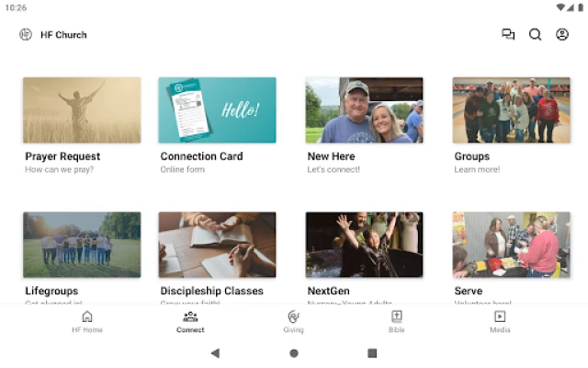Tap the Media play icon
The image size is (588, 368).
500,316
